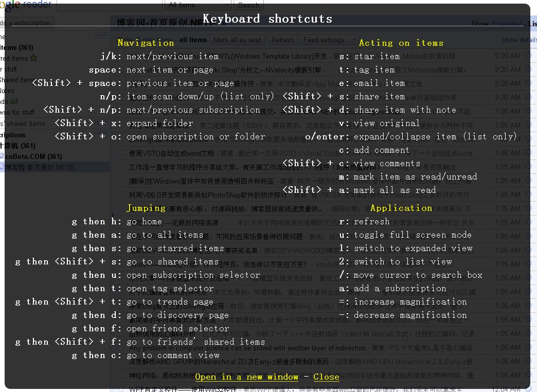
Task: Click the 'Application' section heading
Action: [401, 208]
